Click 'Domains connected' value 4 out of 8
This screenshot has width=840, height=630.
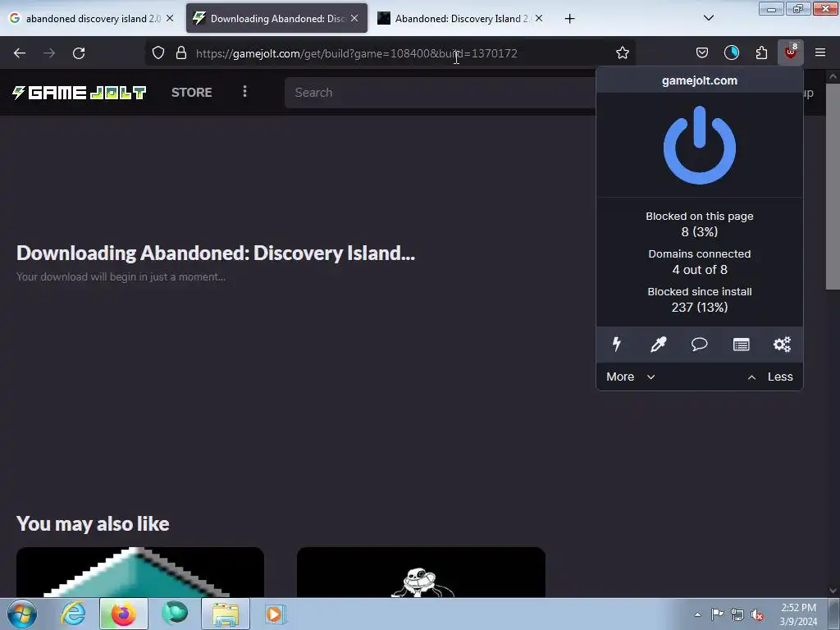699,269
